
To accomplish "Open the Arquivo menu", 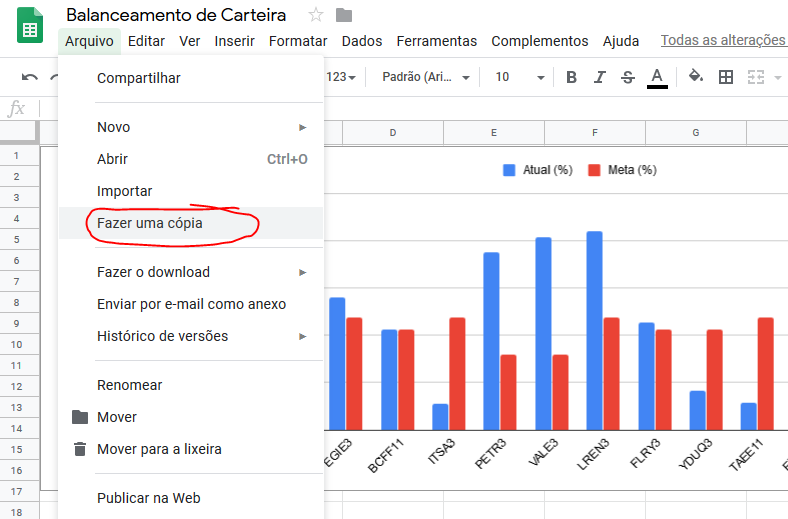I will 89,41.
